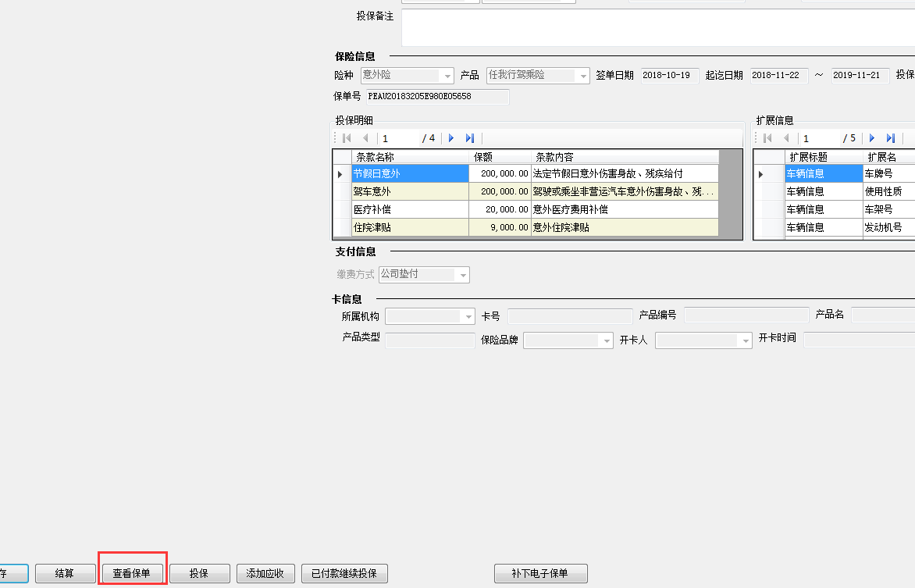Go to next record in 投保明细 navigator
Image resolution: width=915 pixels, height=588 pixels.
coord(451,138)
